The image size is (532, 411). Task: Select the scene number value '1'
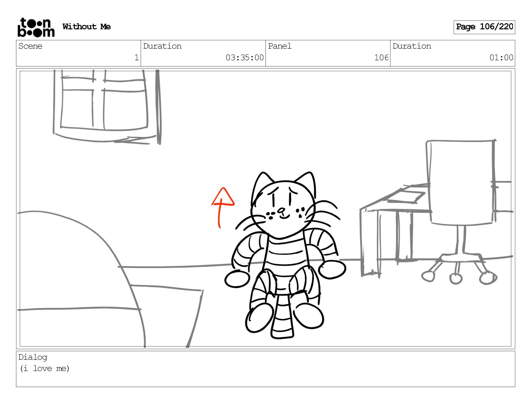pyautogui.click(x=137, y=58)
